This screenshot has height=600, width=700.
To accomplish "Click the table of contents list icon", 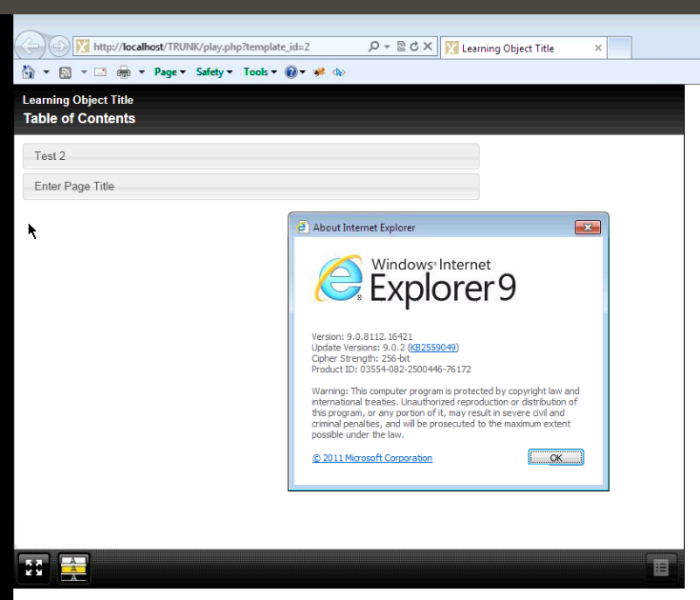I will (x=661, y=568).
